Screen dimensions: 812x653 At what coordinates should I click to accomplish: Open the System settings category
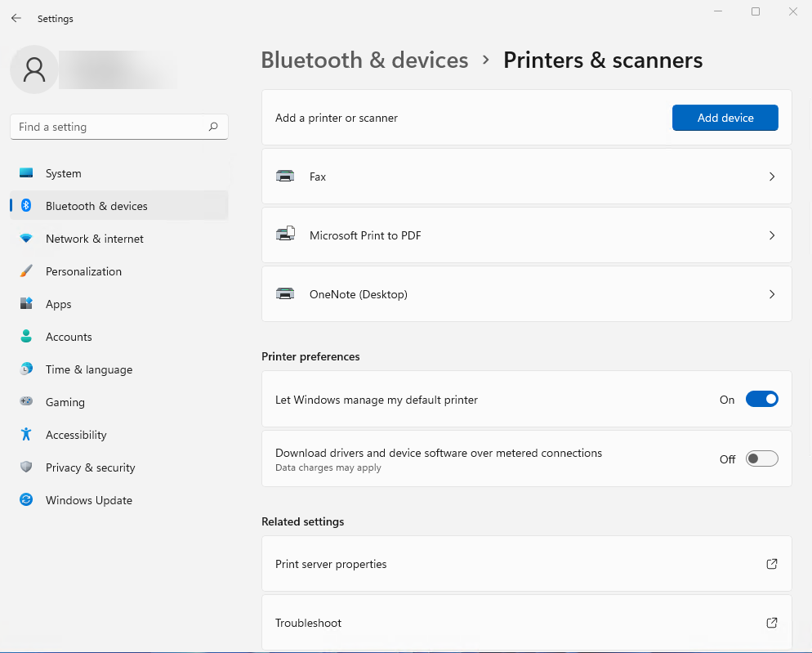point(119,173)
